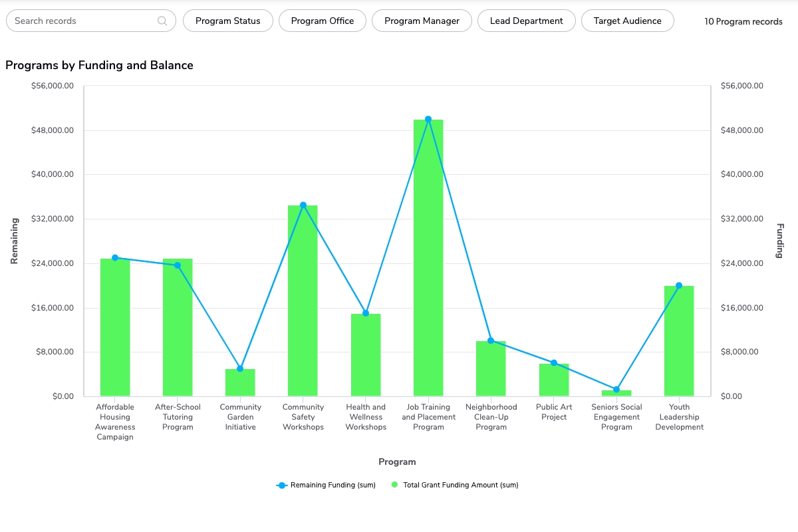798x532 pixels.
Task: Click the Youth Leadership Development data point
Action: tap(679, 285)
